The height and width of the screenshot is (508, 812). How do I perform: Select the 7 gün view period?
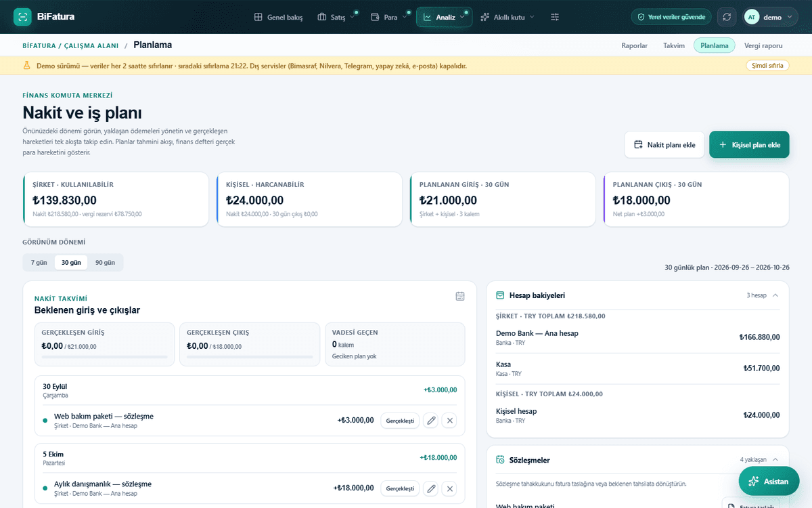click(39, 262)
